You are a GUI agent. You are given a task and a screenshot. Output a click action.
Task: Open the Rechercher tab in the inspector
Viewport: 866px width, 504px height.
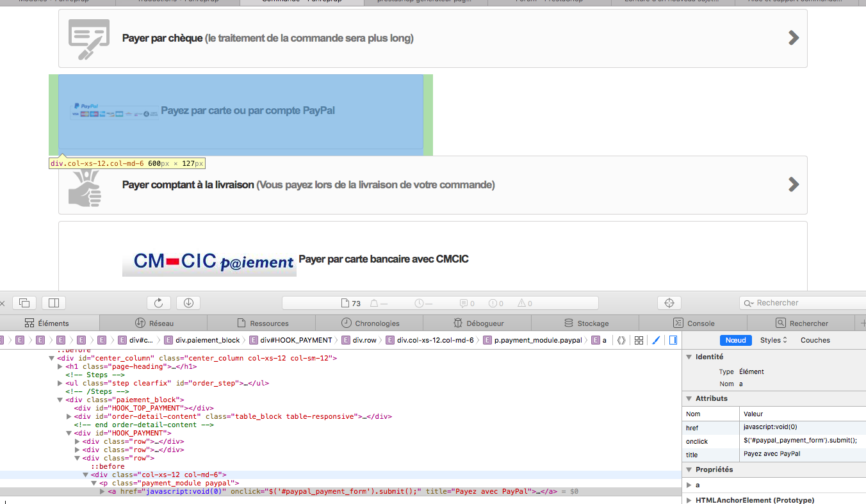[x=802, y=323]
